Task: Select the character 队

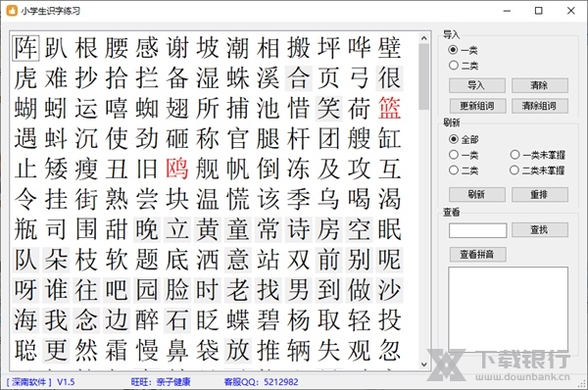Action: point(25,260)
